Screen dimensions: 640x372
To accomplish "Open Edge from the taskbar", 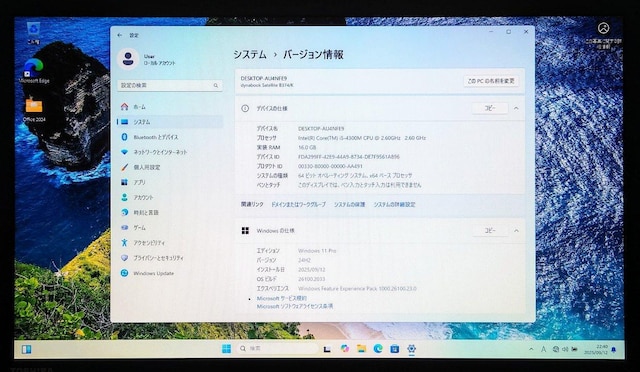I will pos(378,349).
